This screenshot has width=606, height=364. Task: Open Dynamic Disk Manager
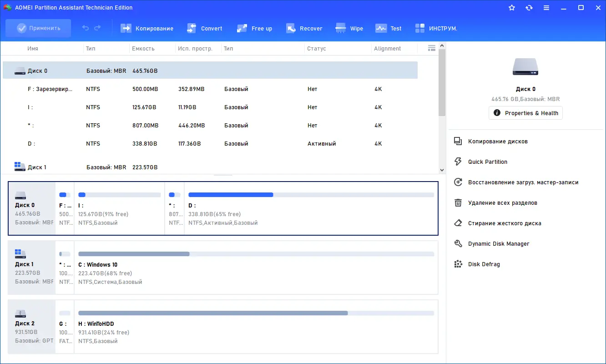[x=498, y=243]
